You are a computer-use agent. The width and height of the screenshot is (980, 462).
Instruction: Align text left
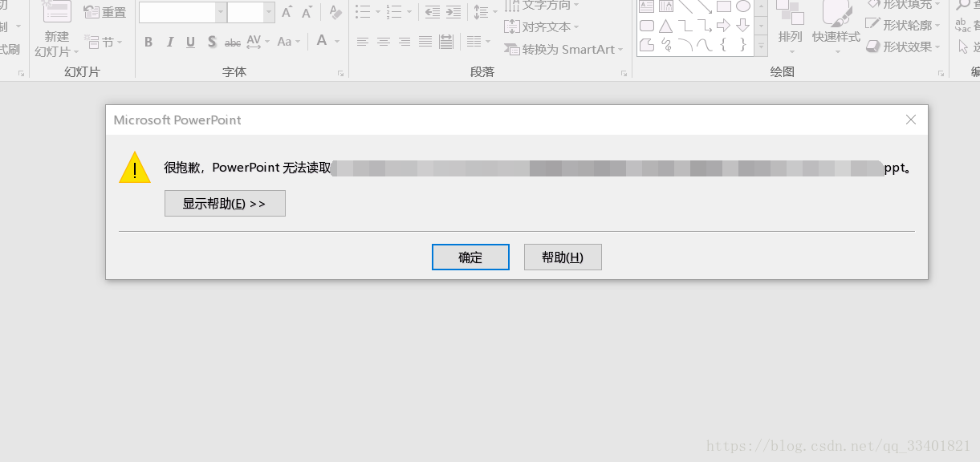[x=363, y=42]
